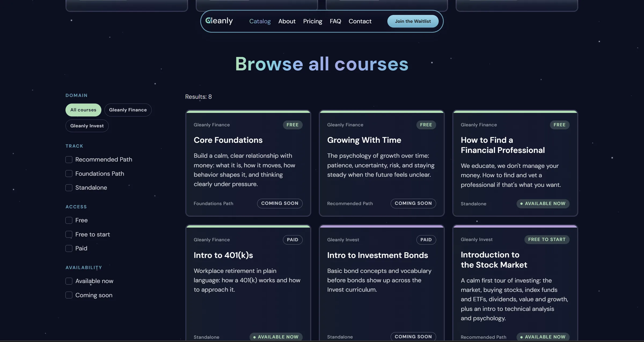Click COMING SOON badge on Growing With Time

(x=413, y=203)
